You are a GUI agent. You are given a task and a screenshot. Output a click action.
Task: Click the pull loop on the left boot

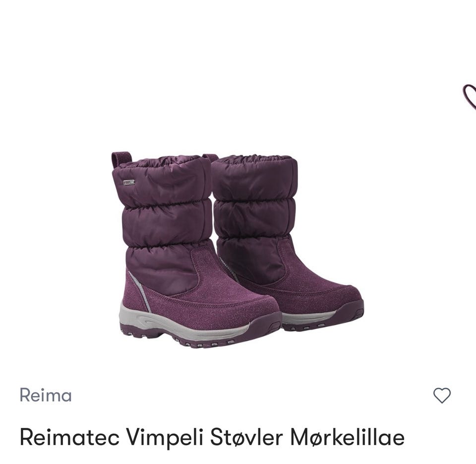click(x=121, y=158)
